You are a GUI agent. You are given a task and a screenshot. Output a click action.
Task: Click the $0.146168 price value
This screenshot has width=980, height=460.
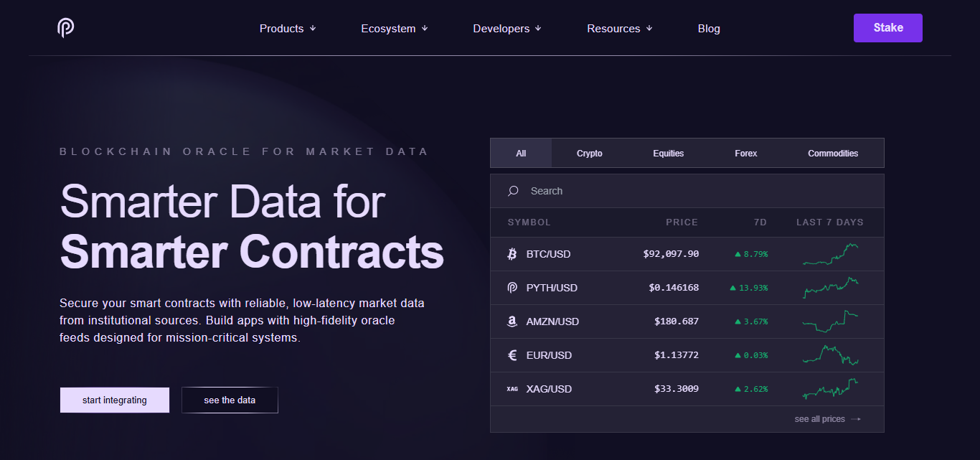(x=674, y=288)
